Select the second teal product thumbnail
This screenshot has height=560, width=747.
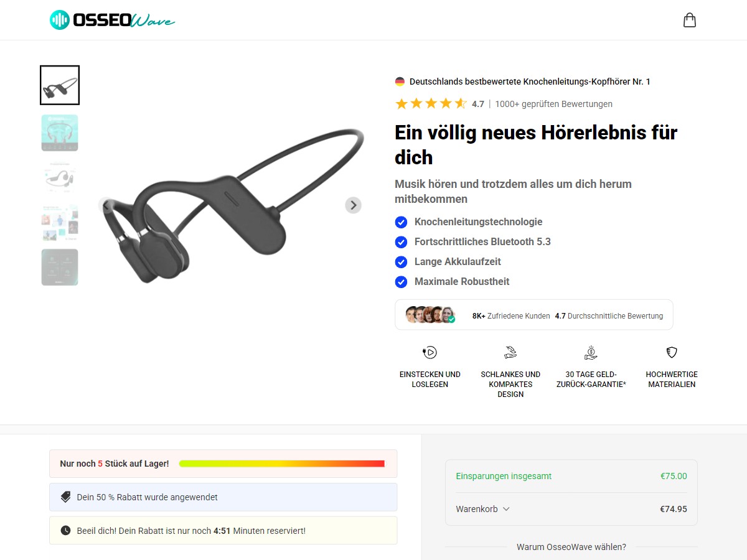point(60,133)
